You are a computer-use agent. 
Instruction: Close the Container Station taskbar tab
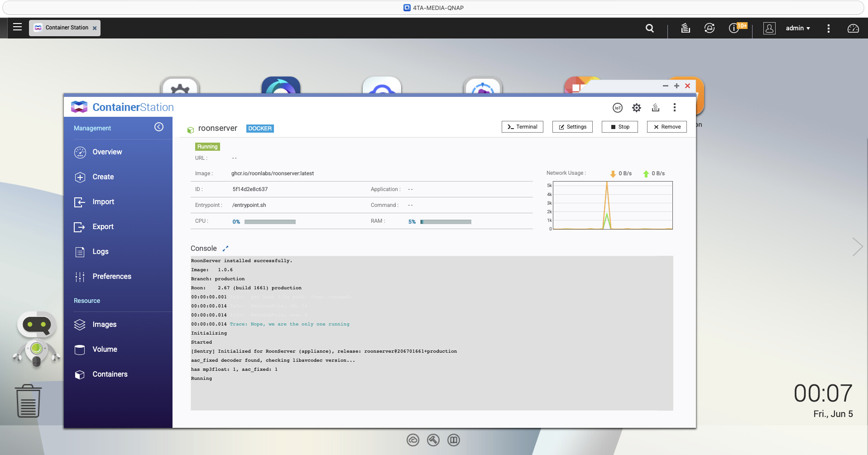(95, 28)
